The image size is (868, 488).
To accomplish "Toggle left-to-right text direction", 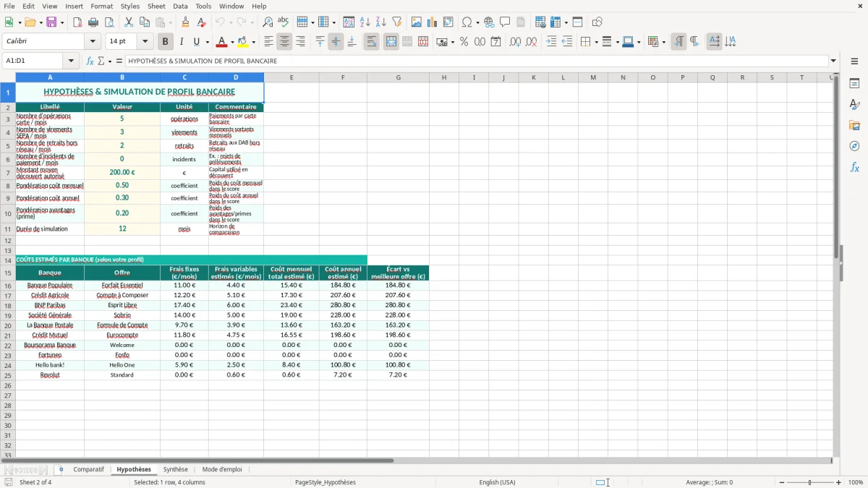I will click(678, 42).
